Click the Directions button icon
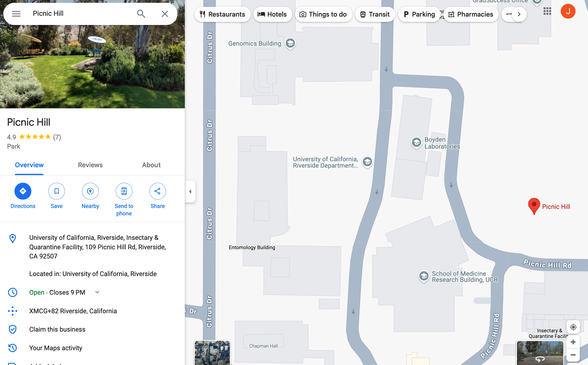 click(23, 191)
